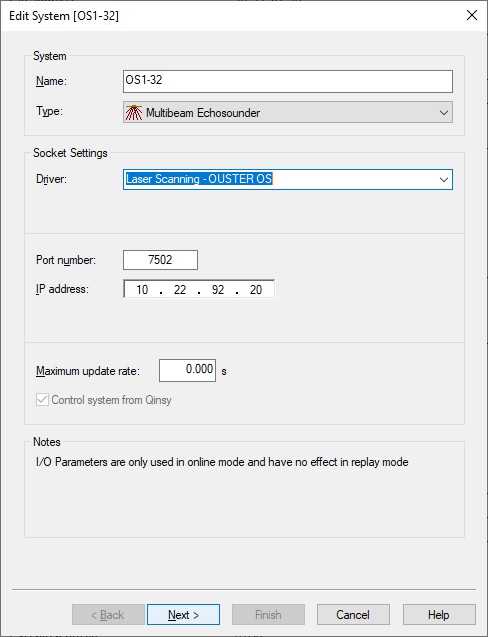Click the last IP octet 20
Image resolution: width=488 pixels, height=637 pixels.
pos(256,290)
